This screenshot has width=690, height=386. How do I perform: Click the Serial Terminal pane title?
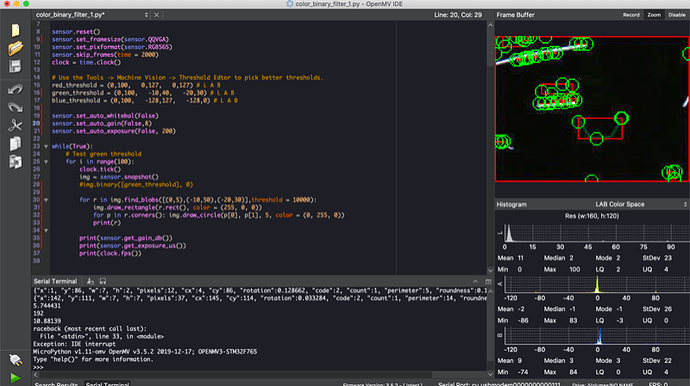(55, 281)
